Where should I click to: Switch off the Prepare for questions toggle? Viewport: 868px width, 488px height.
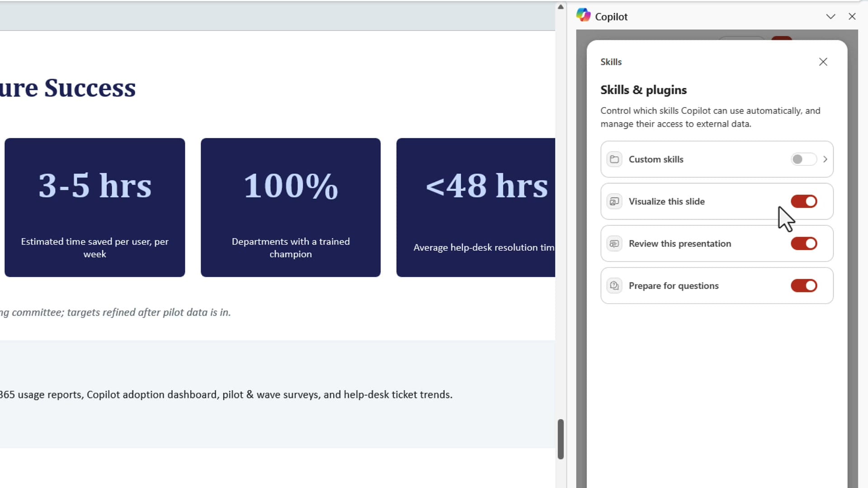pyautogui.click(x=804, y=286)
